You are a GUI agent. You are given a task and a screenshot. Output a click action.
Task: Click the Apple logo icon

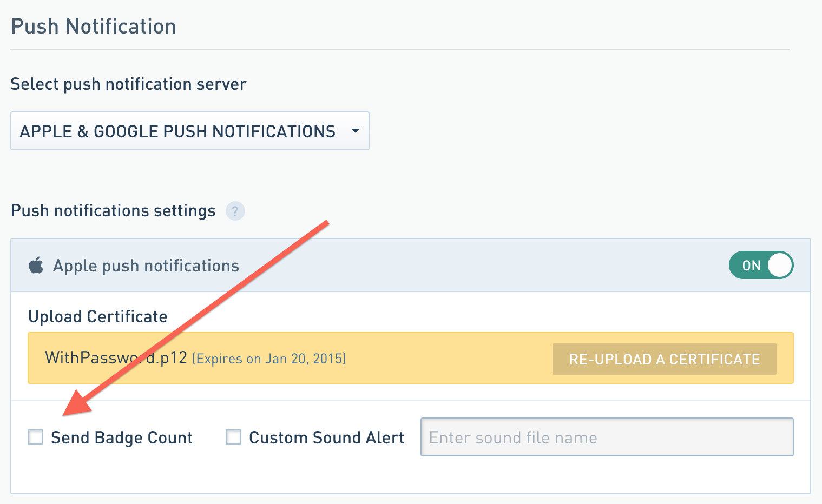tap(36, 266)
